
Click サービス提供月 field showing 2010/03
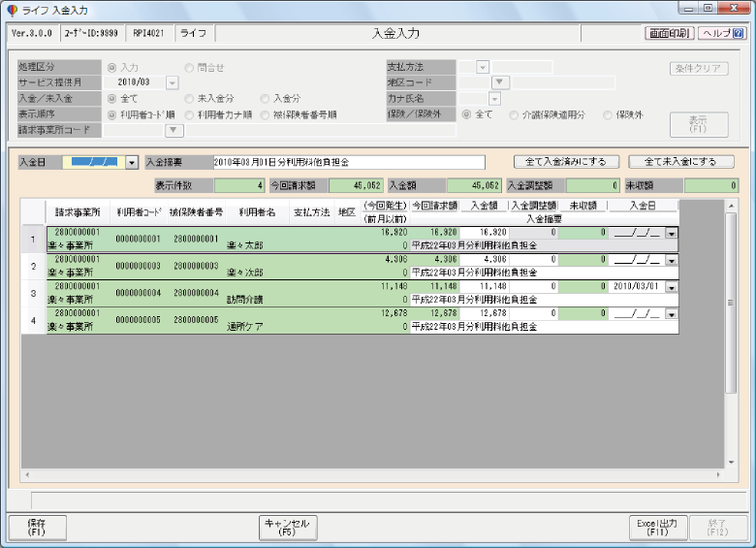click(x=135, y=82)
